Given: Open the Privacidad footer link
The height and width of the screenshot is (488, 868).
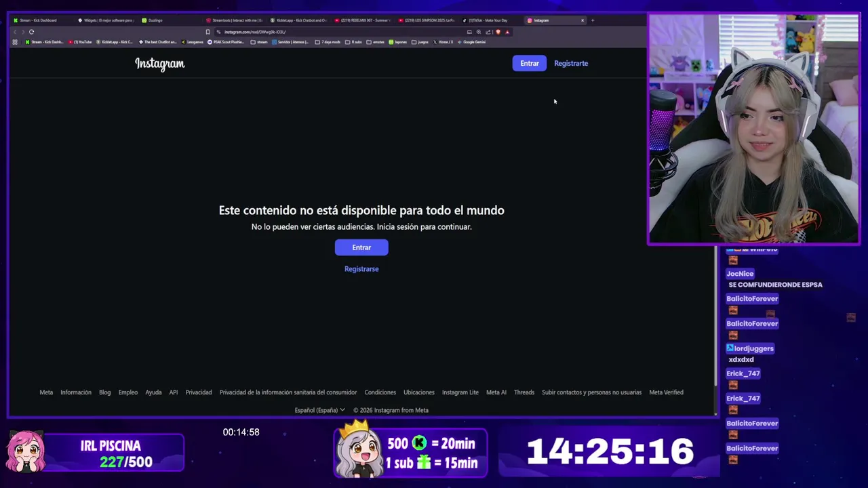Looking at the screenshot, I should point(199,392).
